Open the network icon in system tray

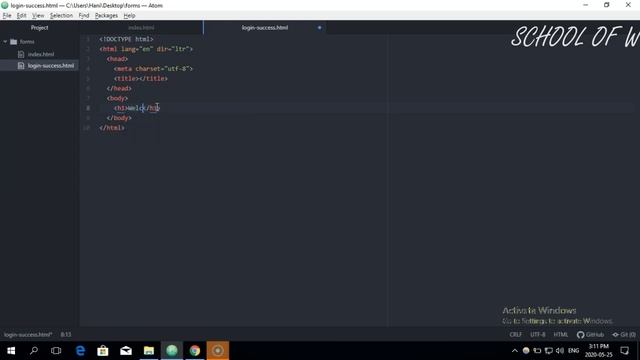[549, 351]
